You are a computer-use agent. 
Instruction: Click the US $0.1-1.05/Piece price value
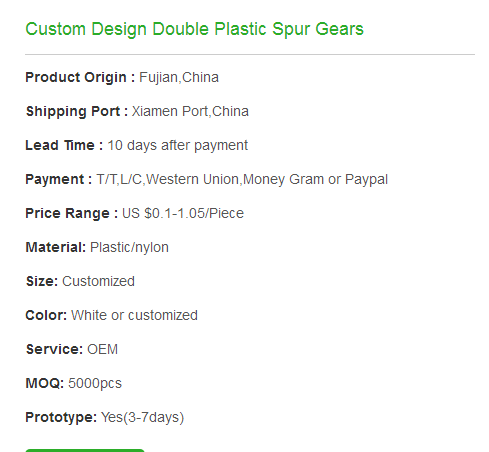(183, 214)
